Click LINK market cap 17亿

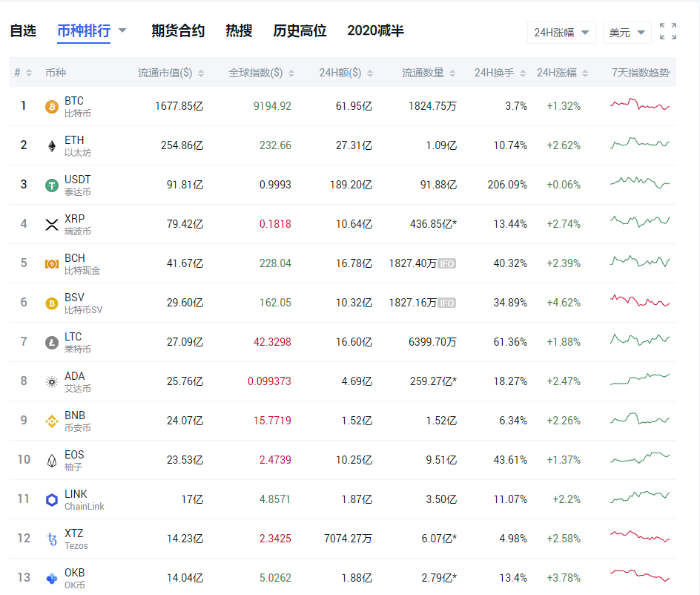pyautogui.click(x=192, y=499)
